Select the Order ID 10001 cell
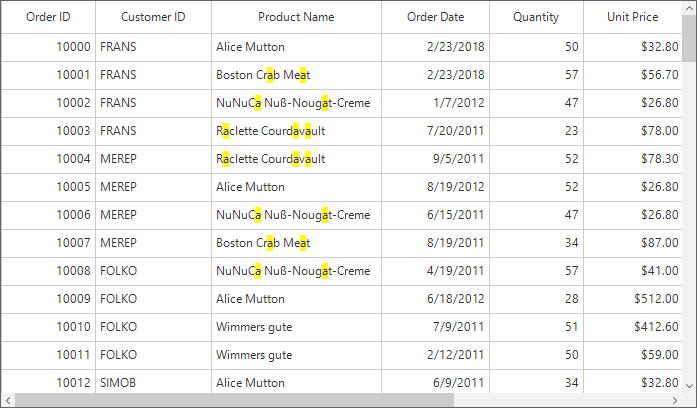The image size is (697, 408). pos(48,75)
